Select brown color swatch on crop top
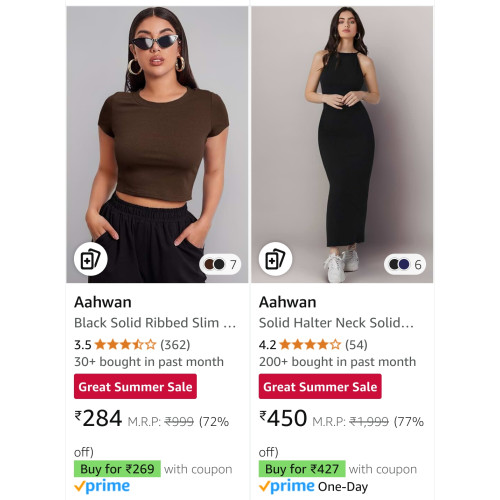The image size is (500, 500). (x=209, y=264)
